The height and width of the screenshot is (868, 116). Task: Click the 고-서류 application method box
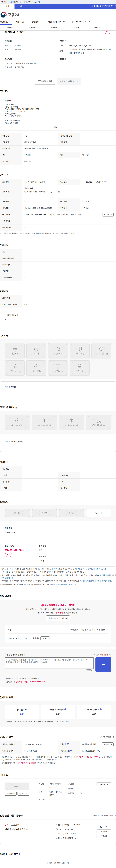[x=17, y=513]
